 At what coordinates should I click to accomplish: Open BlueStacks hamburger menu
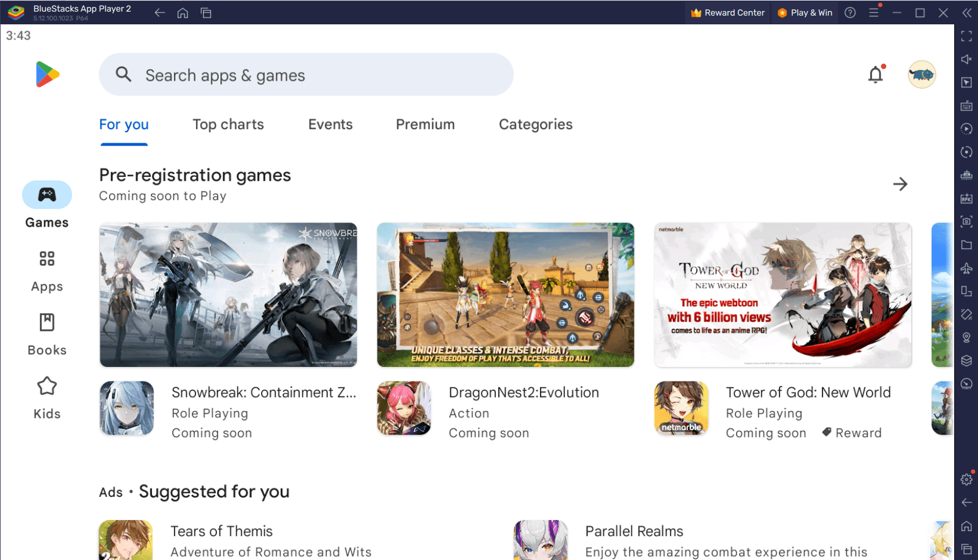coord(874,13)
